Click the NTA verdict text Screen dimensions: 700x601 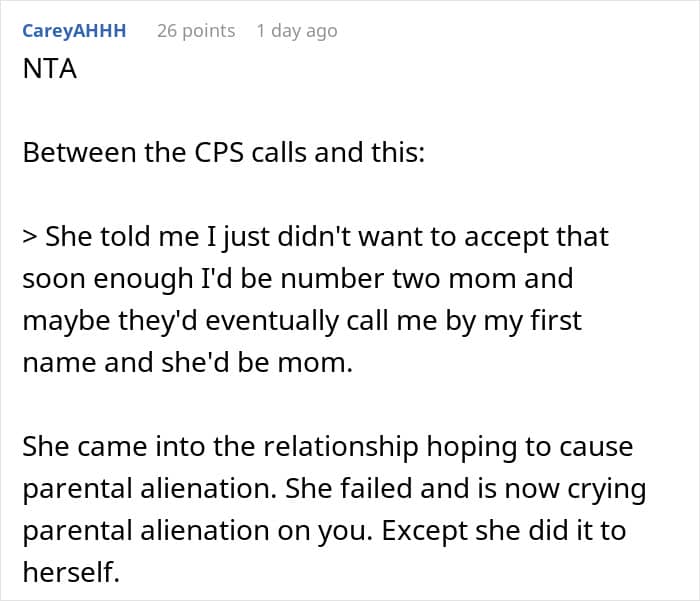click(x=50, y=69)
